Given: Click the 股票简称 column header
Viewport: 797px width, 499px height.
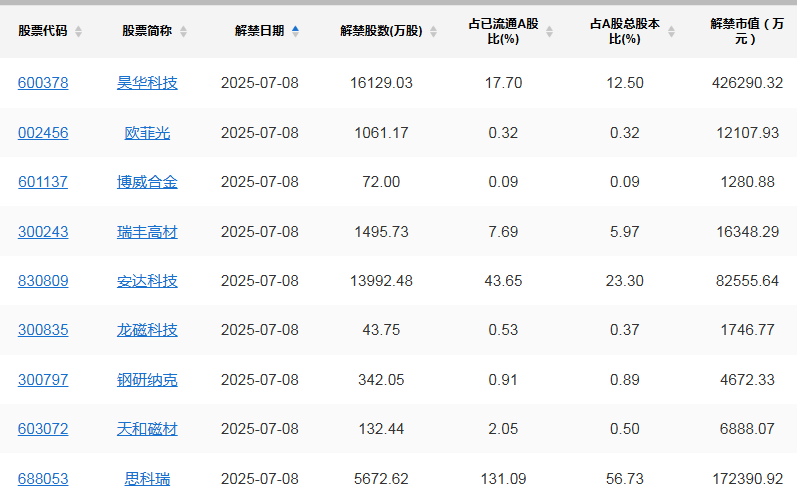Looking at the screenshot, I should tap(147, 31).
